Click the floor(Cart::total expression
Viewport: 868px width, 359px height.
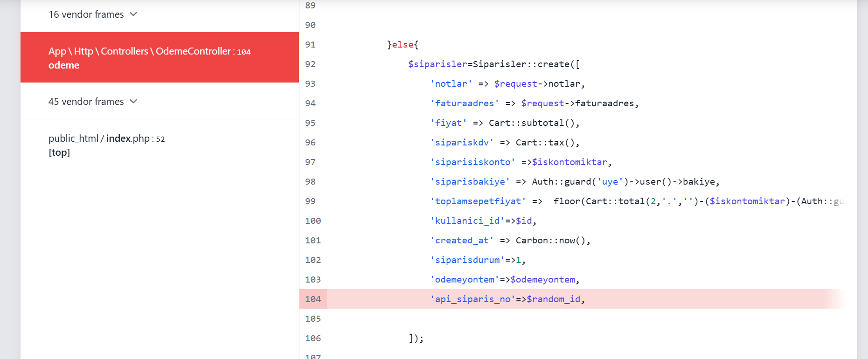599,201
